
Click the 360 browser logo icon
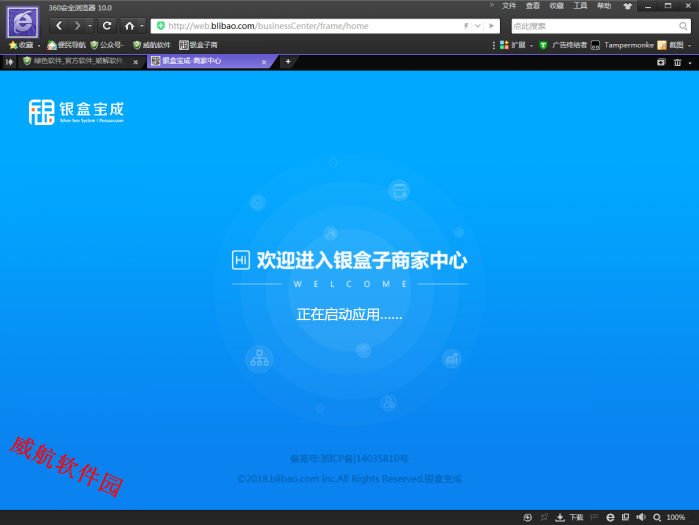tap(23, 22)
